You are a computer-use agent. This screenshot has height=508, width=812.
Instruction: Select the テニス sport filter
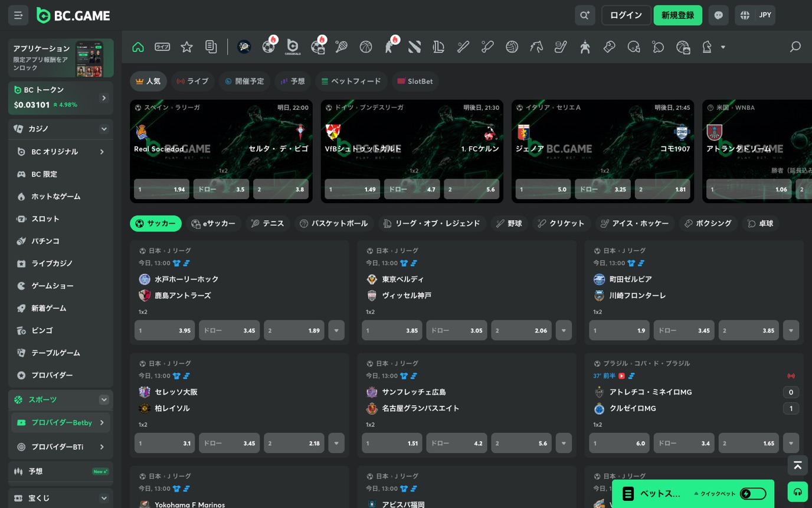point(267,223)
